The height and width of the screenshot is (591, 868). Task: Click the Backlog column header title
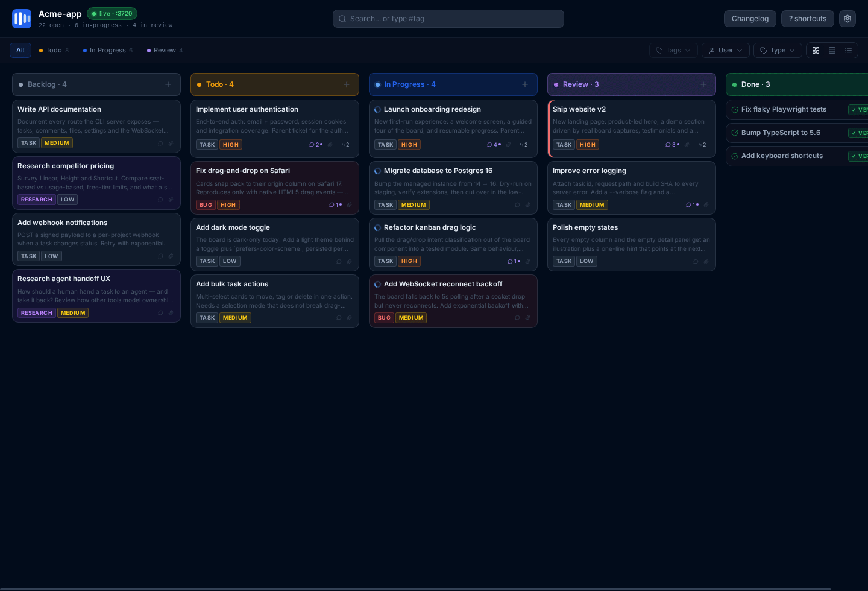point(47,84)
